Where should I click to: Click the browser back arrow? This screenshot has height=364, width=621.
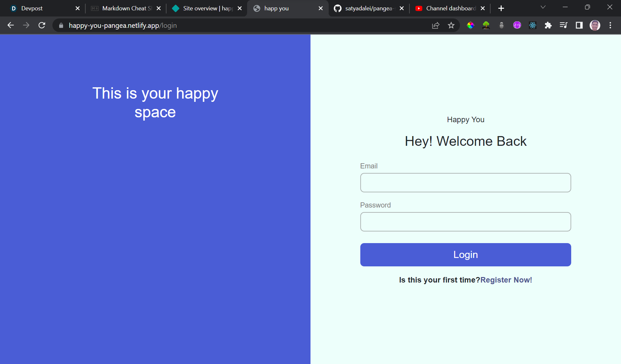click(x=11, y=25)
